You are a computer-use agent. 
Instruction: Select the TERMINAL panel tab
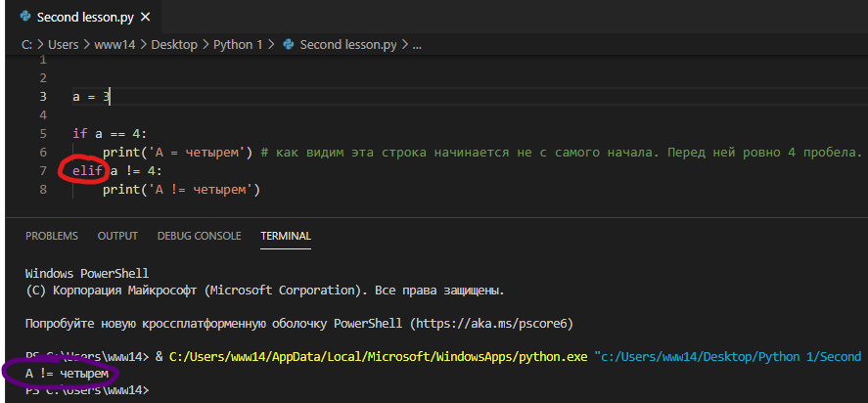[x=286, y=236]
